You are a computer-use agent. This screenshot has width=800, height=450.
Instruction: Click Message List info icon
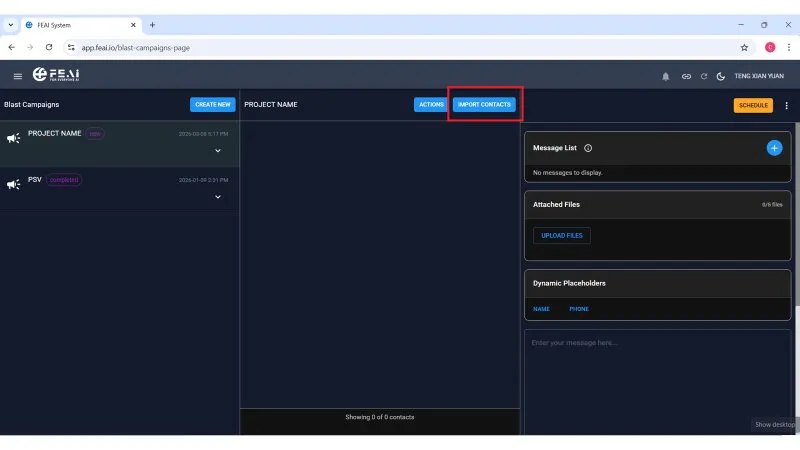[x=588, y=148]
